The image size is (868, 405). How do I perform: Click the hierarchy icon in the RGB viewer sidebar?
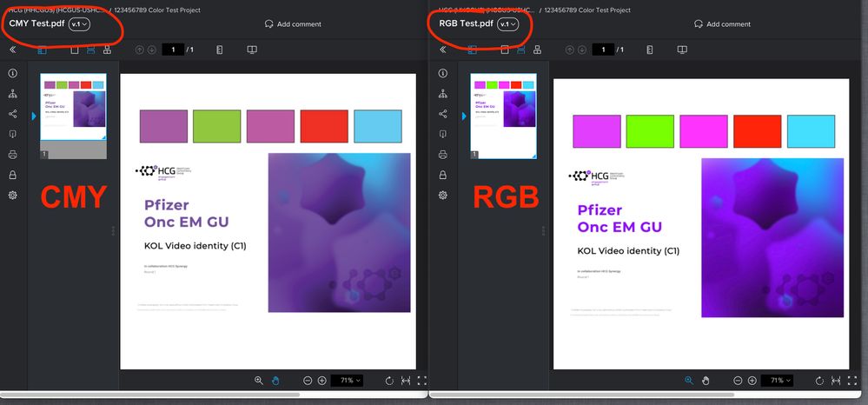[x=442, y=94]
